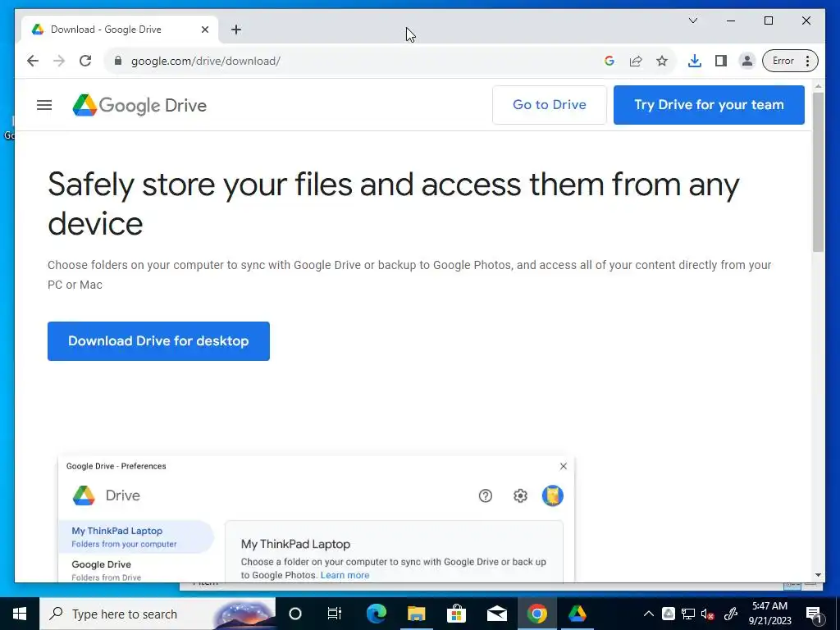
Task: Click the Learn more link
Action: [x=345, y=575]
